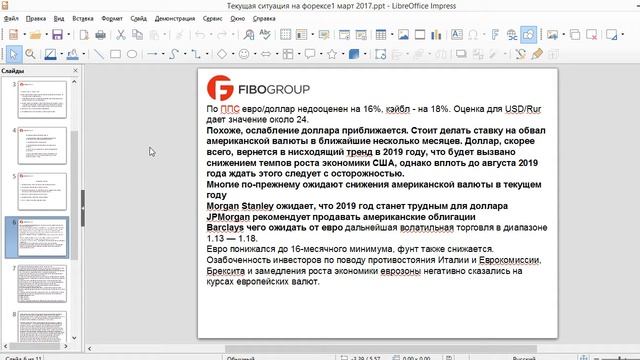Select the Zoom & Pan magnifier tool
Image resolution: width=640 pixels, height=360 pixels.
tap(30, 54)
